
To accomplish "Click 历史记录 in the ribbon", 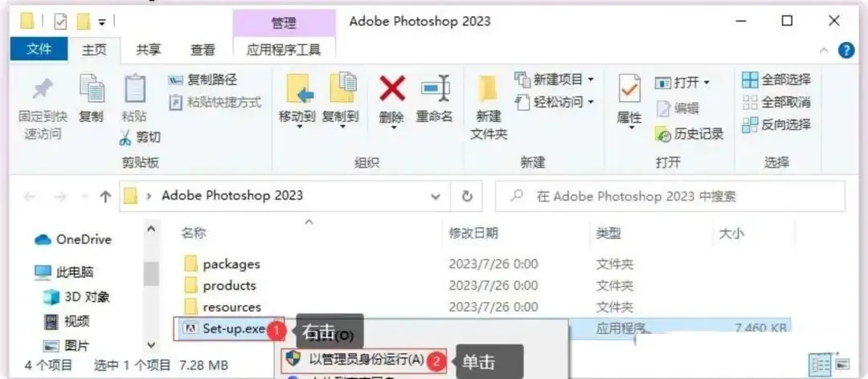I will click(x=690, y=133).
